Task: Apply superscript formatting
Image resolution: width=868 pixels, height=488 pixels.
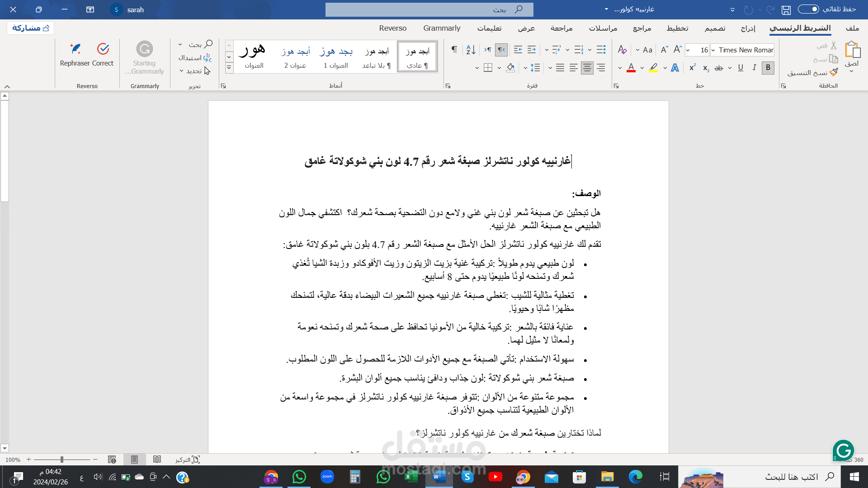Action: point(692,68)
